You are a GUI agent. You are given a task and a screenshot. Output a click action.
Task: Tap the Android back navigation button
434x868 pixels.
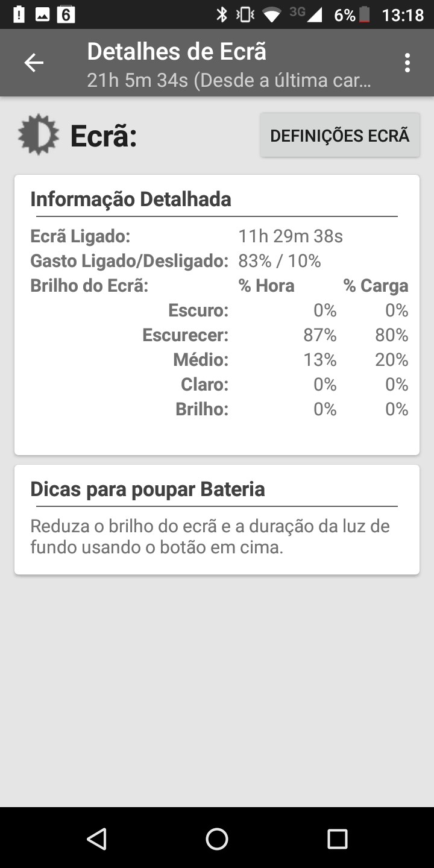pyautogui.click(x=96, y=838)
